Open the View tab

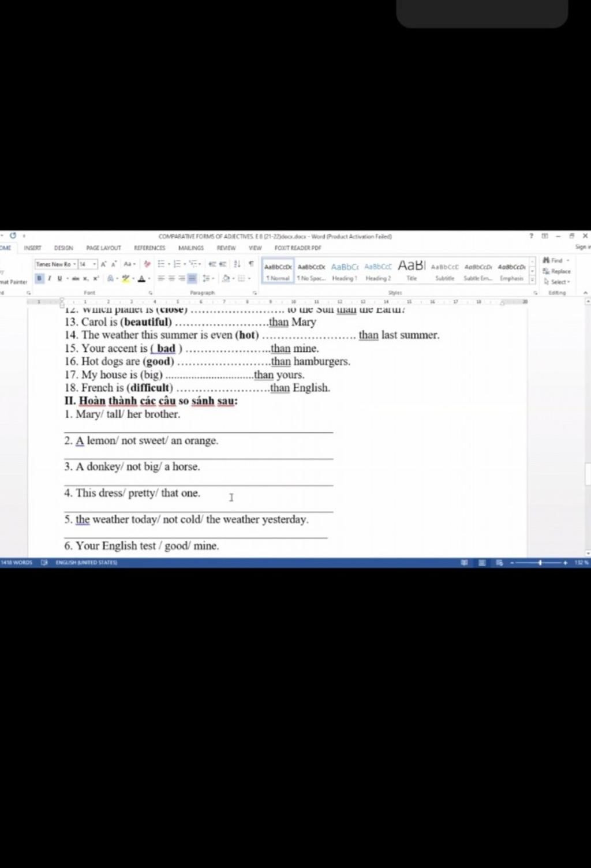[x=255, y=248]
